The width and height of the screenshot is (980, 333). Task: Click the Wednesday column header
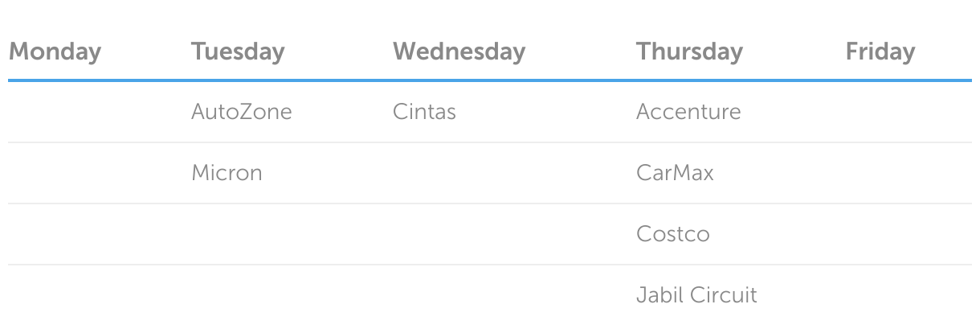pos(459,51)
